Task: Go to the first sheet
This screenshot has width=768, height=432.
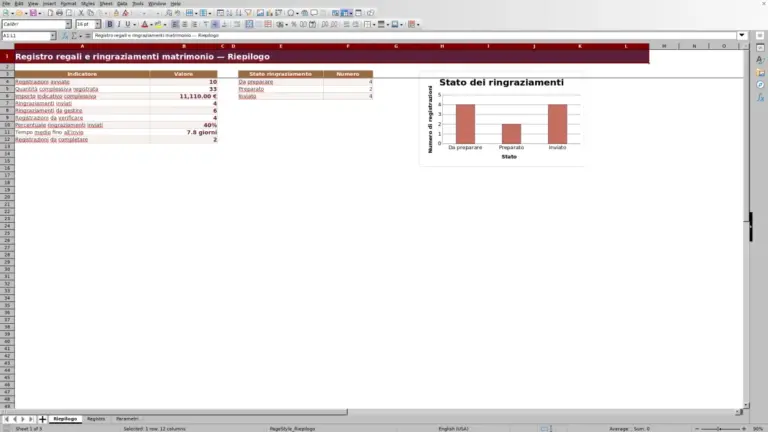Action: [x=6, y=419]
